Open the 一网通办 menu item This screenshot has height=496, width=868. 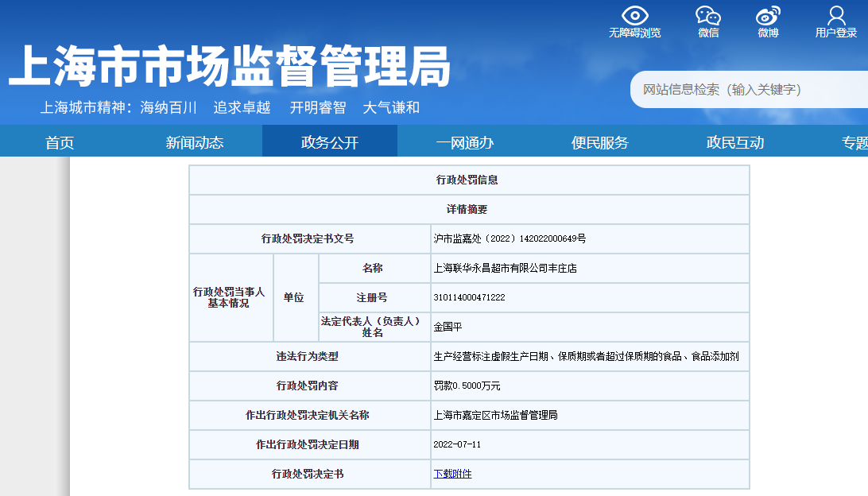click(465, 142)
